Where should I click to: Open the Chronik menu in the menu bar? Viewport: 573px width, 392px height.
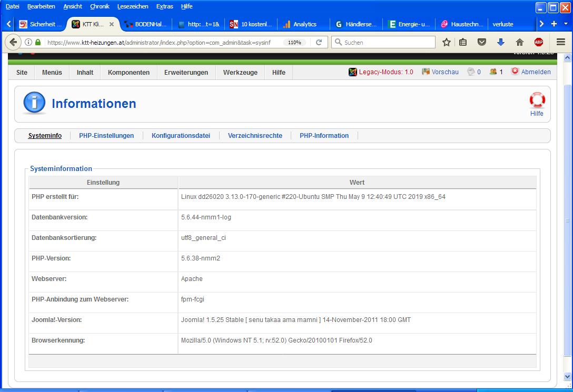100,6
